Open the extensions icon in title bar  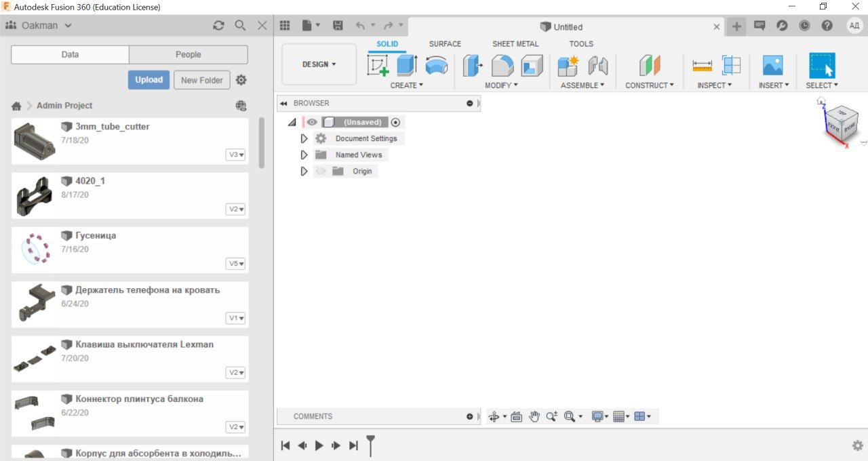(782, 26)
